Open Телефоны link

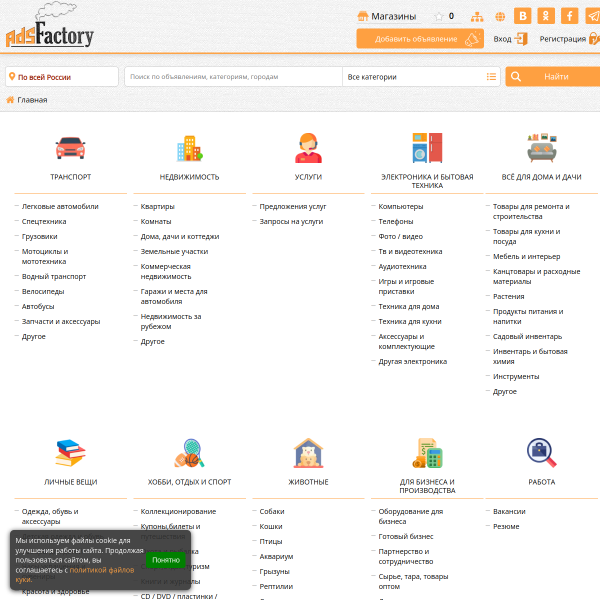[396, 221]
